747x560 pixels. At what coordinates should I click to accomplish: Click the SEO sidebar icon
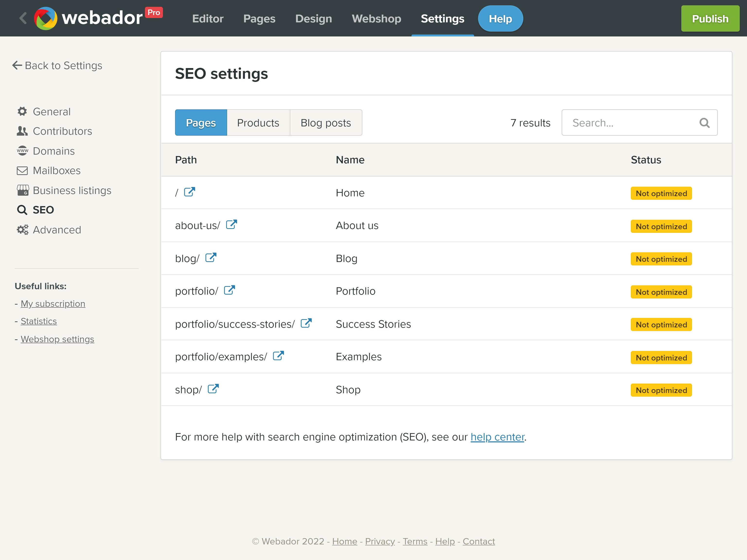coord(22,210)
